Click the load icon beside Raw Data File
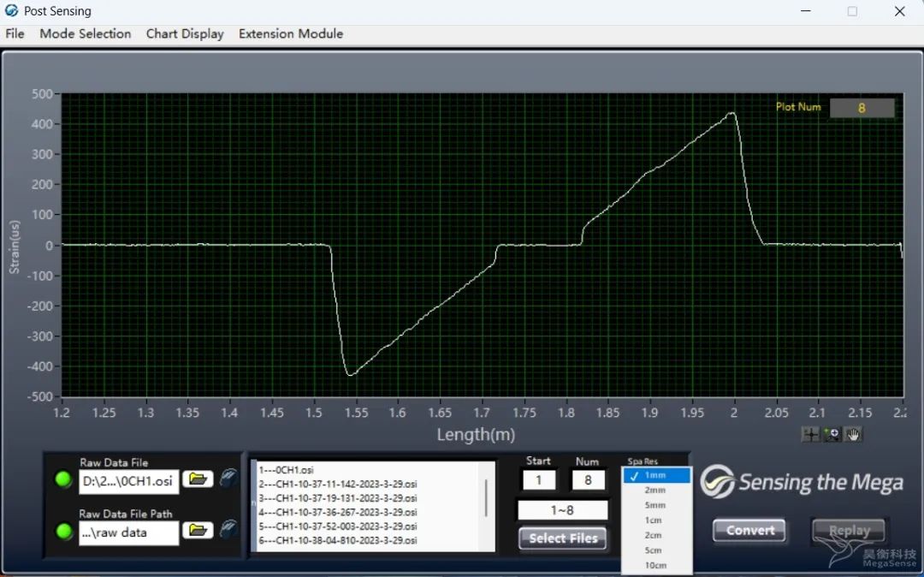 click(228, 479)
